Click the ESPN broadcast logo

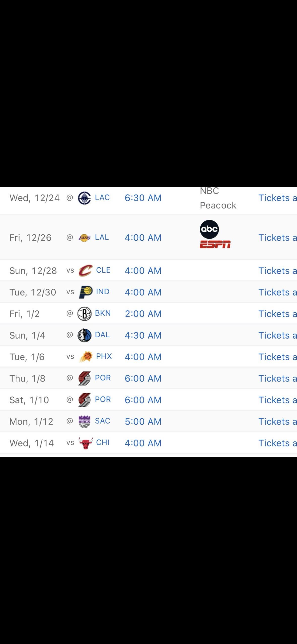tap(215, 244)
